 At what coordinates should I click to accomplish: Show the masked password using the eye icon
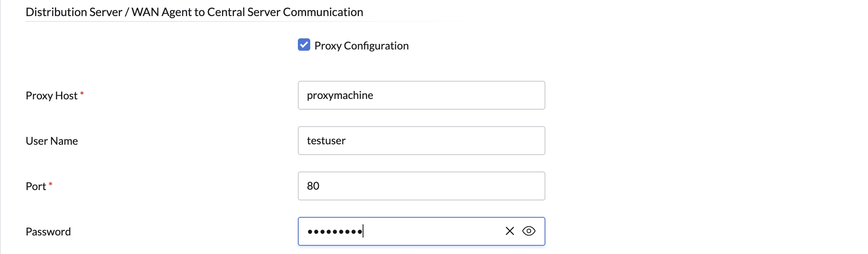tap(530, 231)
